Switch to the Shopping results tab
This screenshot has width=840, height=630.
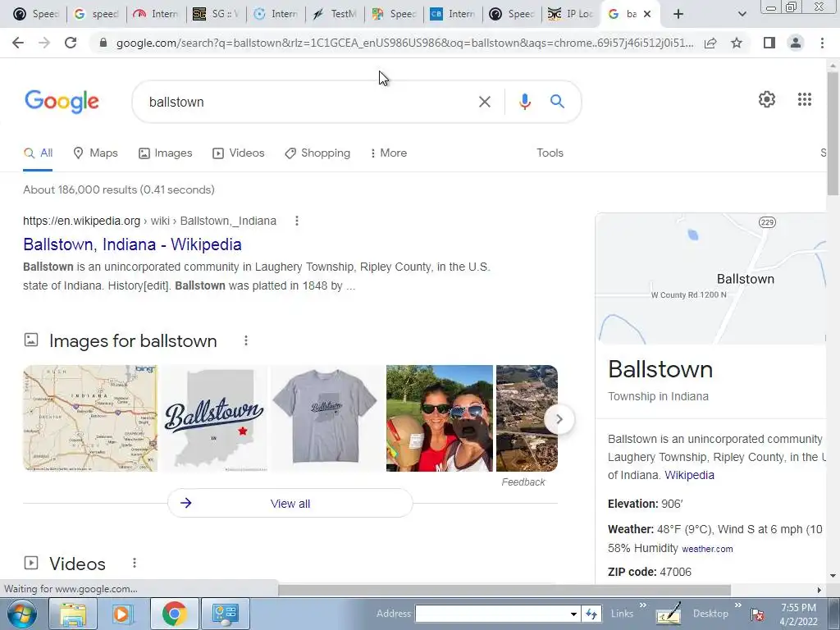317,153
